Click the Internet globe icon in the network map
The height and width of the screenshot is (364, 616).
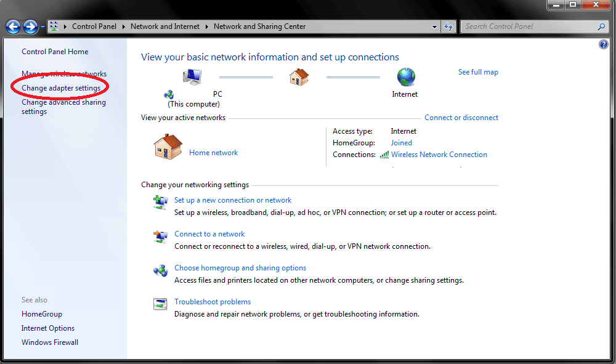pyautogui.click(x=405, y=77)
